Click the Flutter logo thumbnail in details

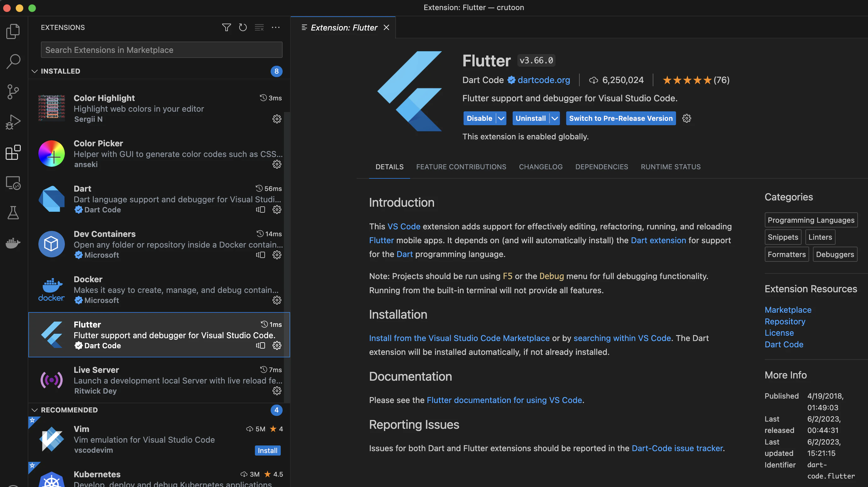coord(409,91)
